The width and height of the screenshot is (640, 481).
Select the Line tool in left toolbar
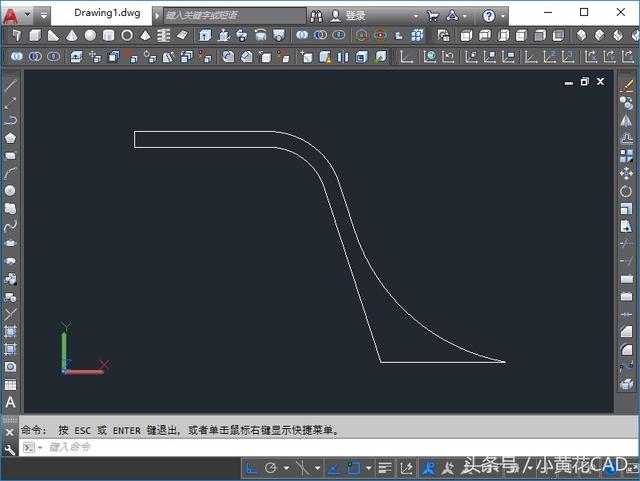coord(10,85)
